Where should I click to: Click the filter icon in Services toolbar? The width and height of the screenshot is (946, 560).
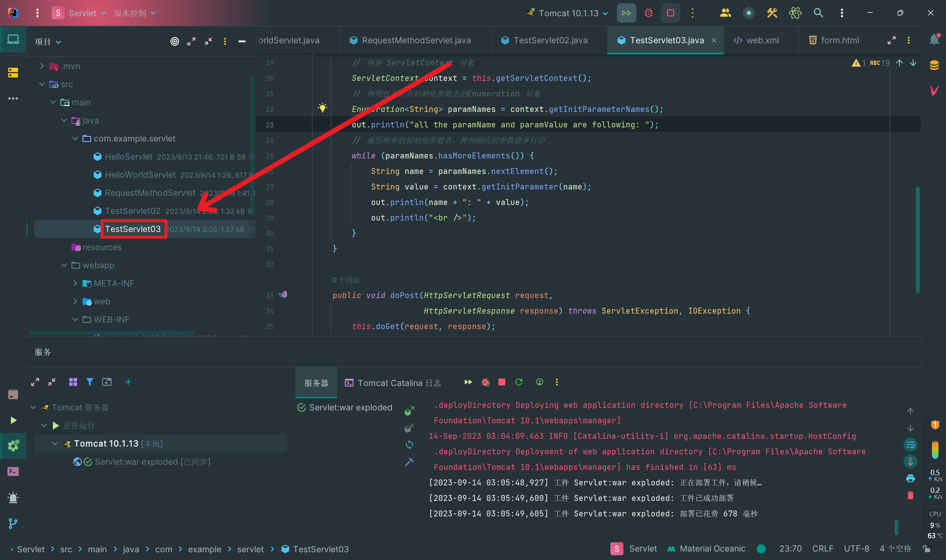pyautogui.click(x=89, y=382)
